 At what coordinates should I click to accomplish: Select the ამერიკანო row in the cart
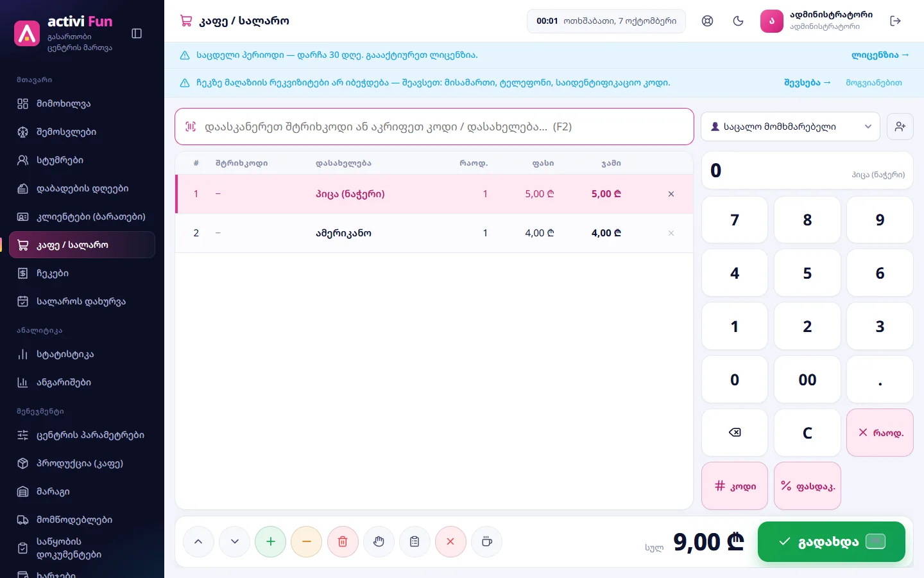(x=434, y=233)
